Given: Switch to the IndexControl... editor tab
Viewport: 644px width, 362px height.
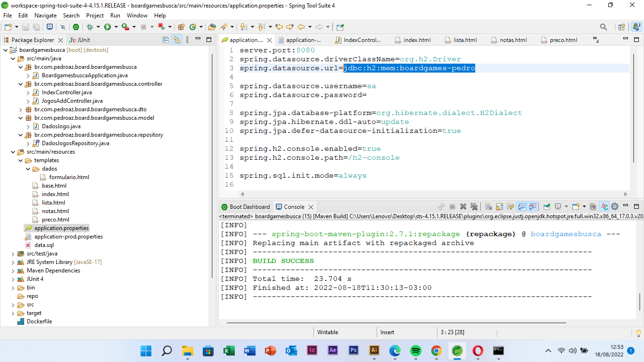Looking at the screenshot, I should click(357, 40).
